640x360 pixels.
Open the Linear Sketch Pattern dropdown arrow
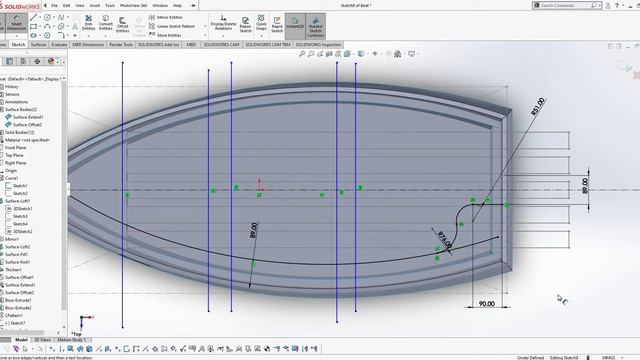tap(205, 27)
